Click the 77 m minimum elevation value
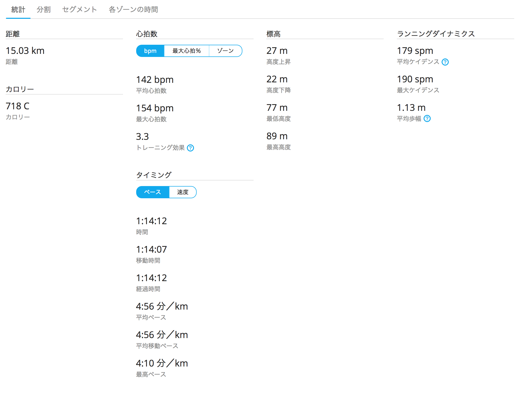The width and height of the screenshot is (532, 396). pyautogui.click(x=277, y=108)
